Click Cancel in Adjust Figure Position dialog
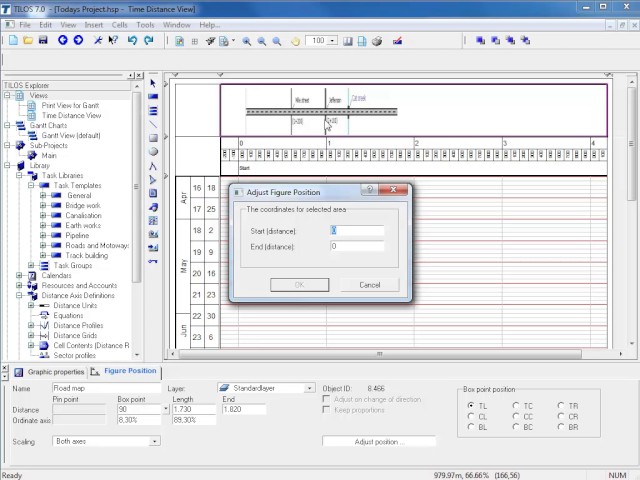 click(370, 285)
